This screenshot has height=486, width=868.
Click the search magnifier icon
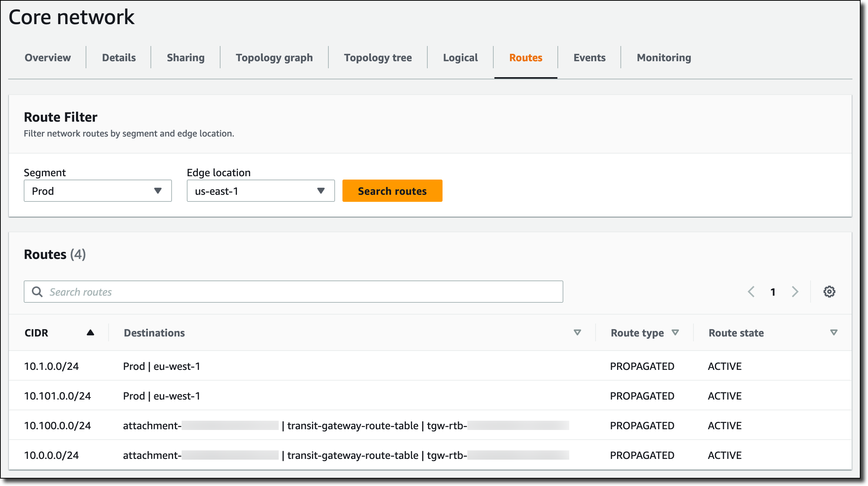point(37,292)
